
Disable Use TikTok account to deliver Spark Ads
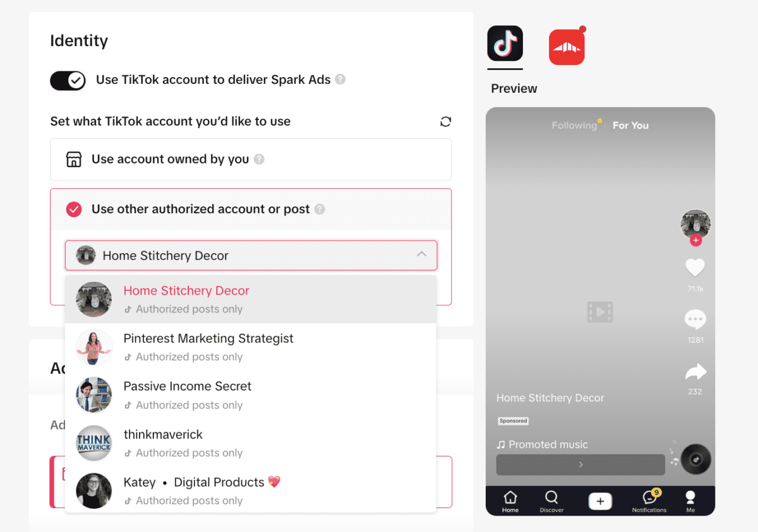pos(68,81)
